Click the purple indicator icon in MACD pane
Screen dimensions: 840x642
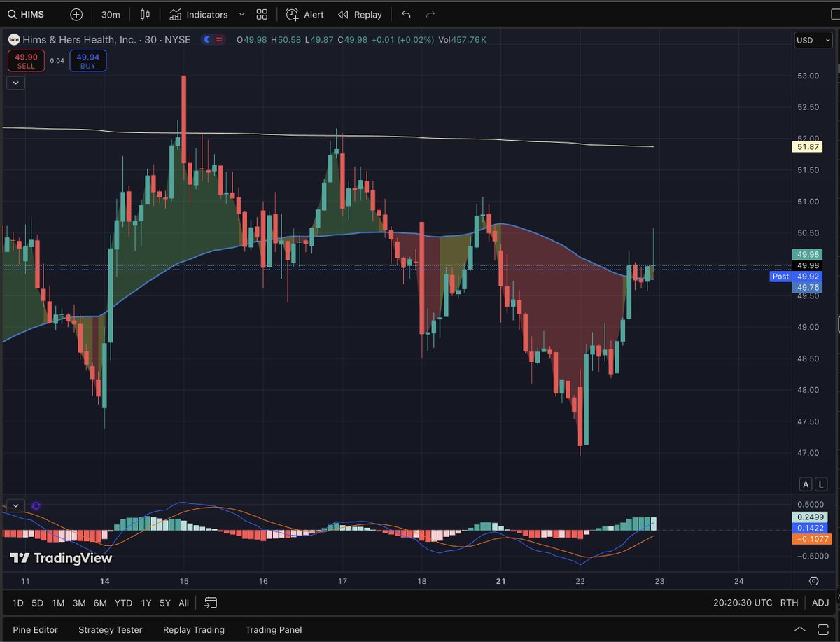tap(36, 505)
